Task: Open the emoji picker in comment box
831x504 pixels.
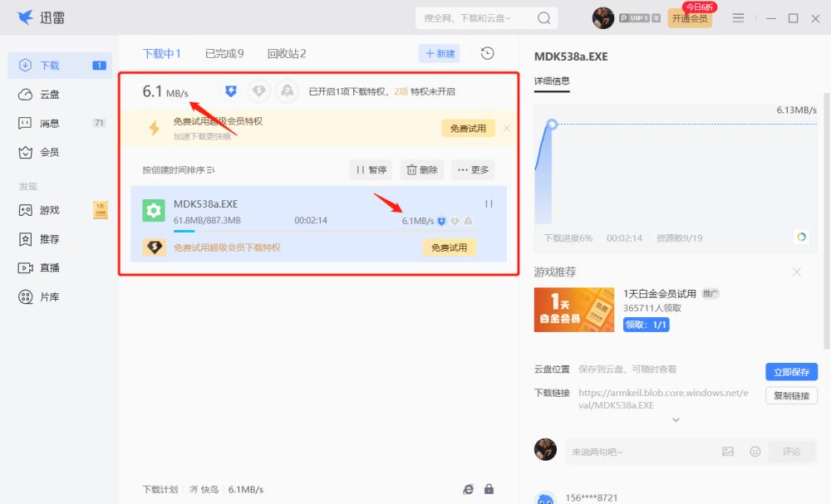Action: pyautogui.click(x=755, y=452)
